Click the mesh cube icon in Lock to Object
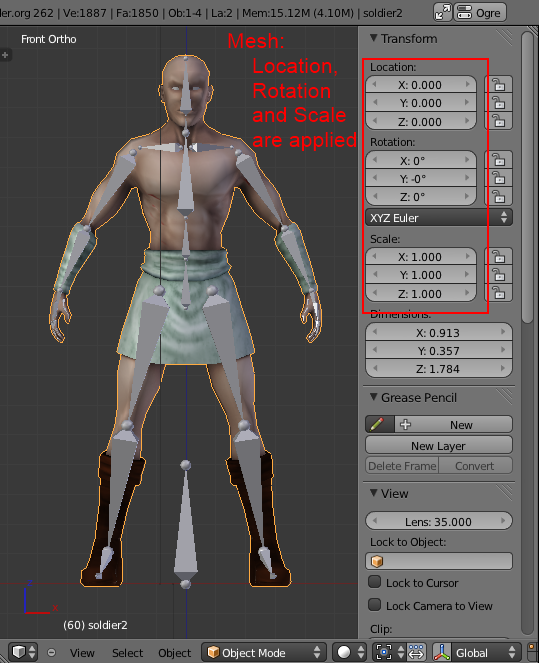 click(x=377, y=562)
